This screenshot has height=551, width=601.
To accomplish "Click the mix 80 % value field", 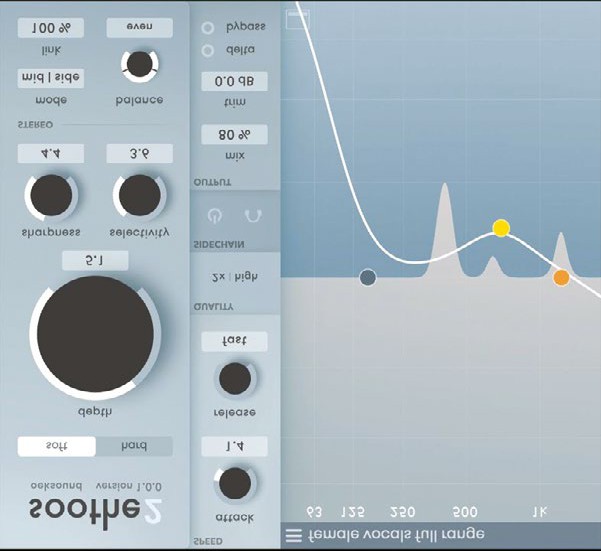I will click(234, 134).
